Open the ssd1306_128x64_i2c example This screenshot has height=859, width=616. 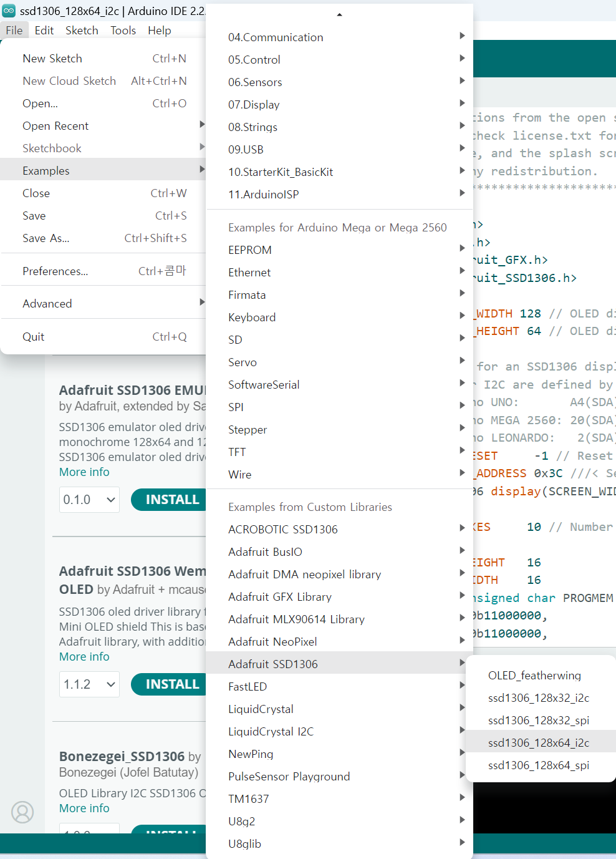pyautogui.click(x=539, y=742)
